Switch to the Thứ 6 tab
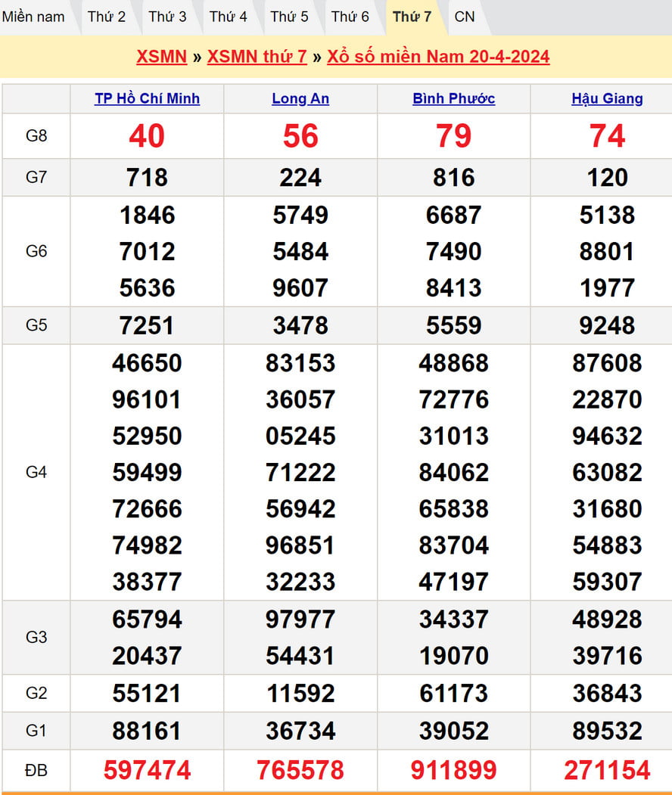The height and width of the screenshot is (795, 672). click(350, 17)
